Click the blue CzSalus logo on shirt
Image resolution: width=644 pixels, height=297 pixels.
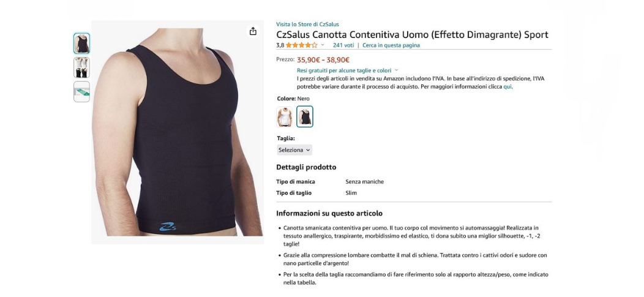[168, 227]
